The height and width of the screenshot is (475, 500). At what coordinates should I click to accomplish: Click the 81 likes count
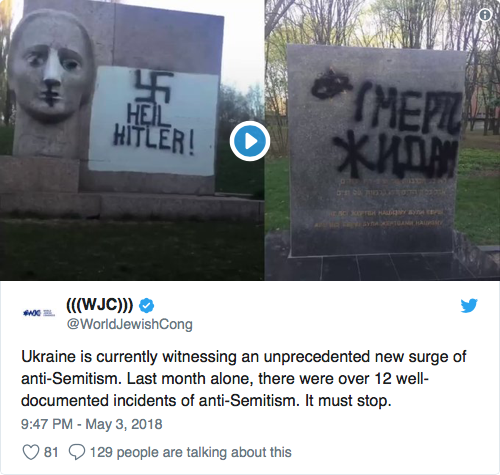51,452
